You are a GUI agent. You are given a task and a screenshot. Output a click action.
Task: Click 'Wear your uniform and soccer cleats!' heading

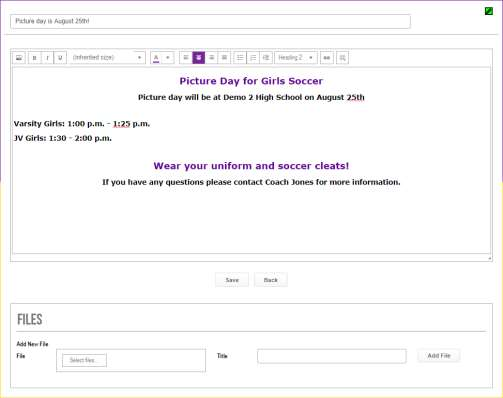click(x=251, y=166)
